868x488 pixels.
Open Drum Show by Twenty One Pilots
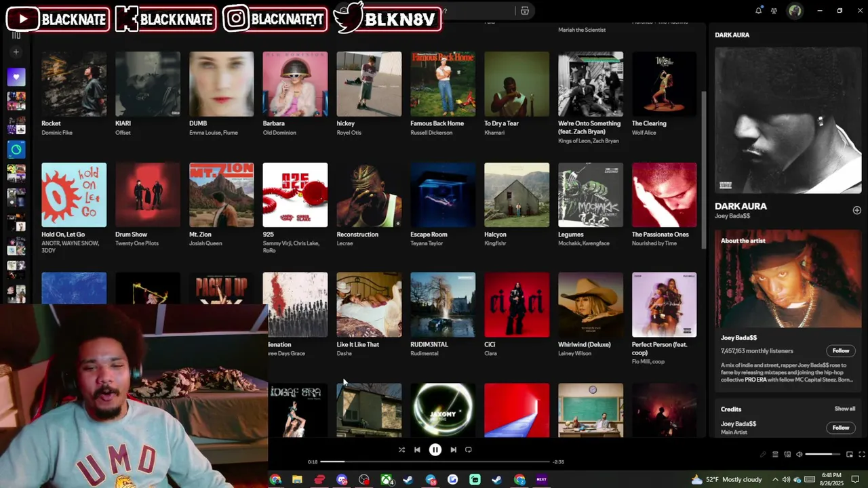click(x=148, y=195)
